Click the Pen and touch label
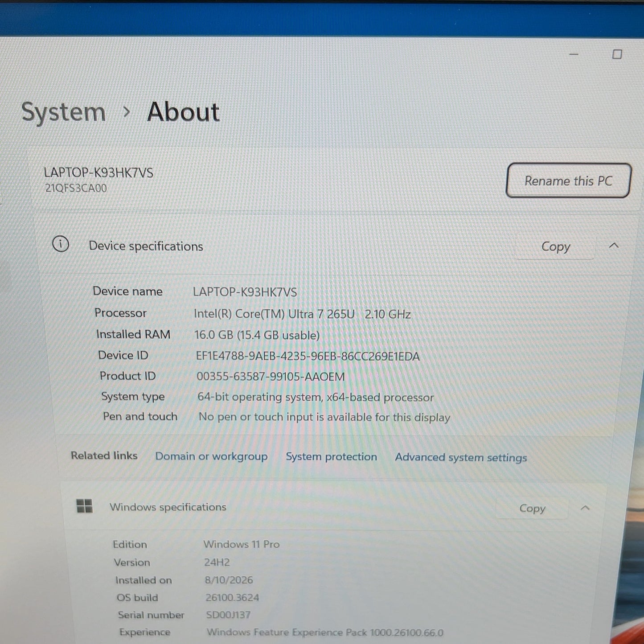 (140, 416)
